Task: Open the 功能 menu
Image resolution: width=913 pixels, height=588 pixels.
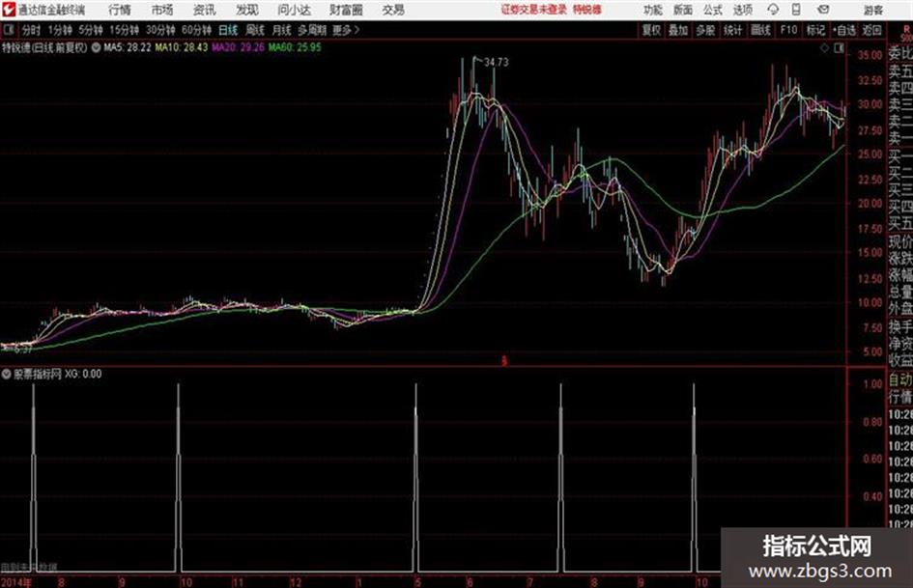Action: pyautogui.click(x=653, y=10)
